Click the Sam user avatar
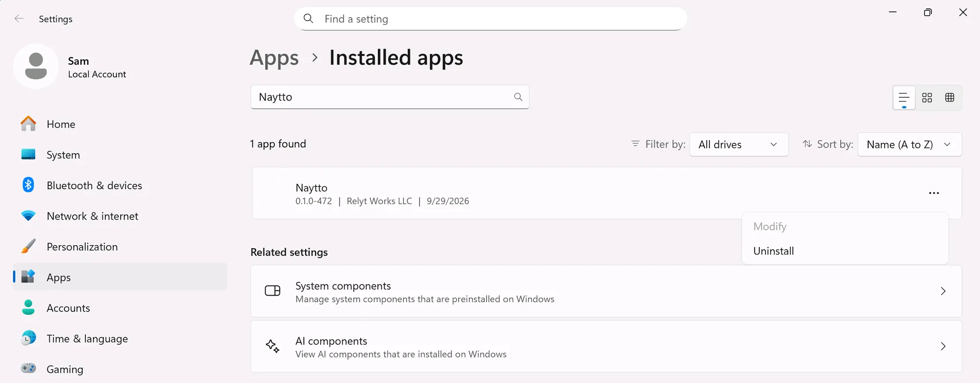 36,66
